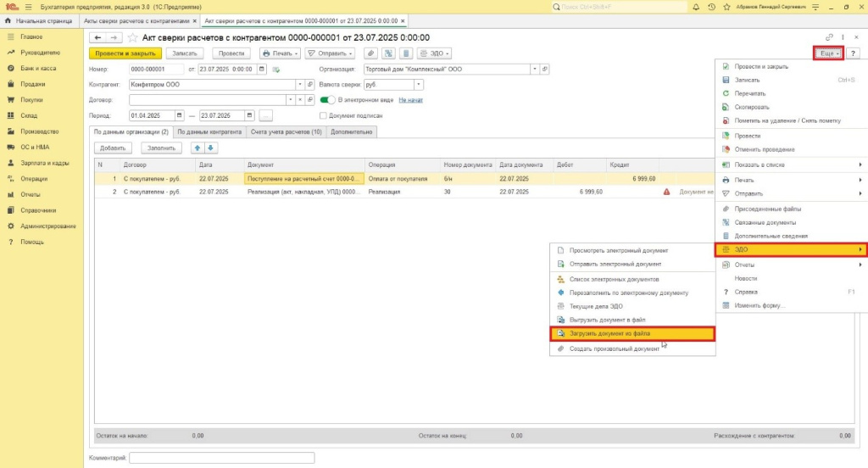The image size is (868, 468).
Task: Move row up with blue arrow
Action: (x=198, y=148)
